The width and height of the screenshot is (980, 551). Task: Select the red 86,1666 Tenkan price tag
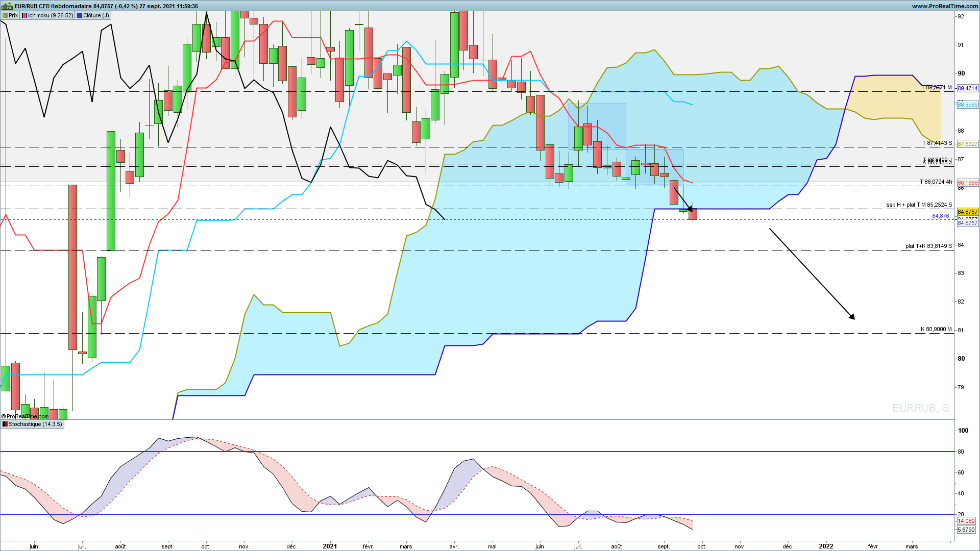tap(967, 183)
